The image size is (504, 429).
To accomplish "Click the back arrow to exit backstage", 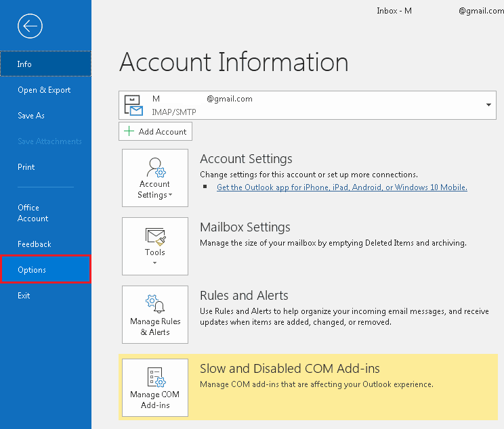I will click(30, 26).
